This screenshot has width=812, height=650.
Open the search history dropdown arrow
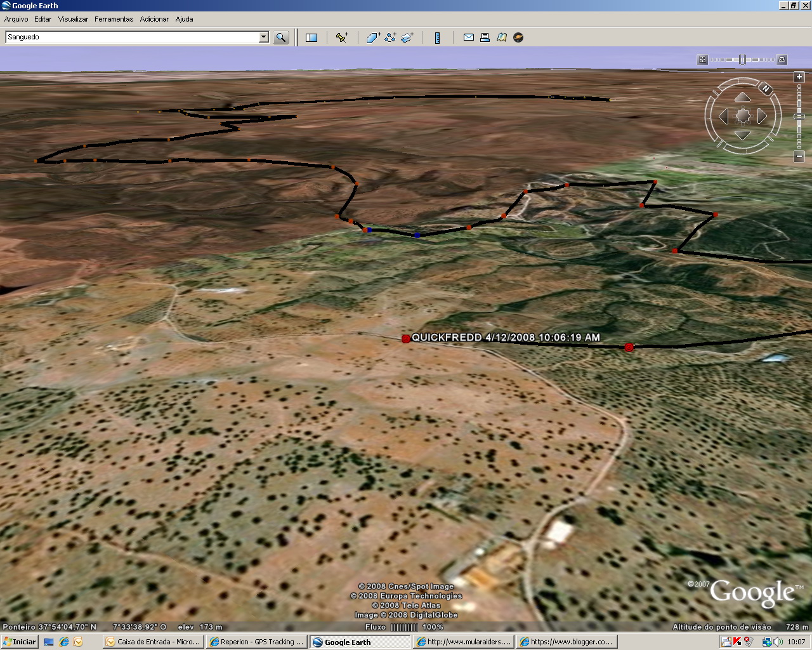point(264,37)
